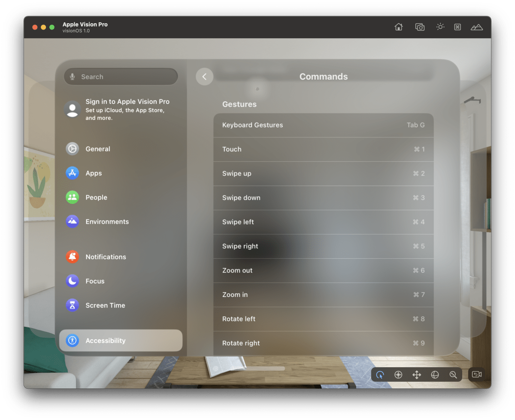This screenshot has width=515, height=420.
Task: Go back with the chevron button
Action: pyautogui.click(x=205, y=77)
